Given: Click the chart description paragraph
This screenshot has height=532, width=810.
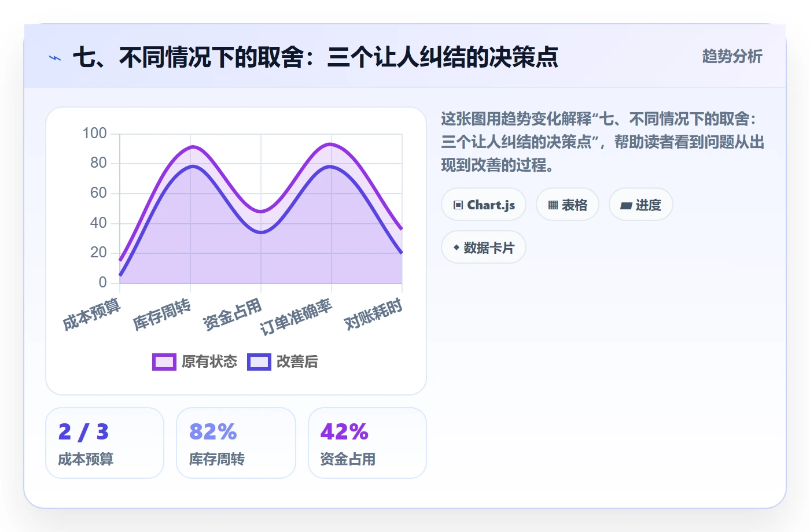Looking at the screenshot, I should pos(603,142).
